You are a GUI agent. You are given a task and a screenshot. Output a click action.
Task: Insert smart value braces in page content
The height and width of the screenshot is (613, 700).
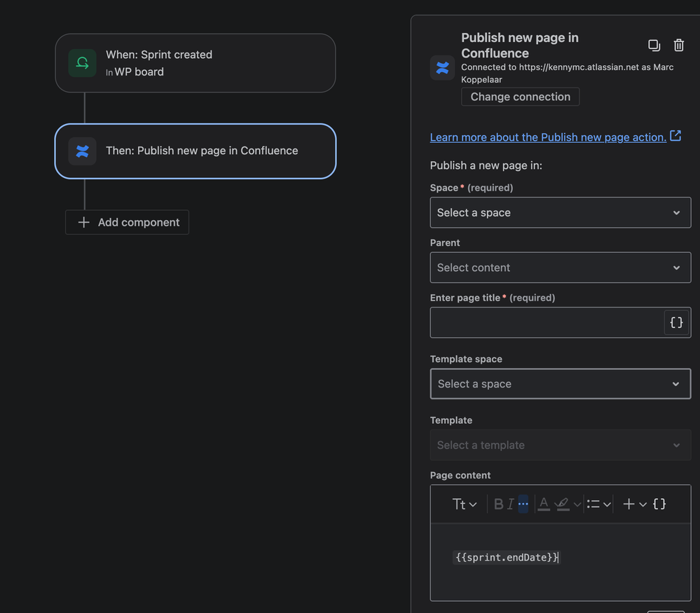coord(659,504)
